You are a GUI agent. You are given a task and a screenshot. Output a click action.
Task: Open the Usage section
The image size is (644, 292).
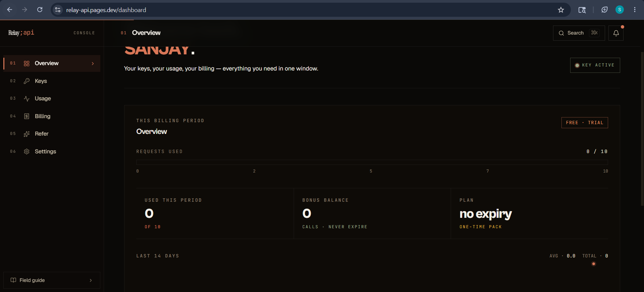point(52,99)
